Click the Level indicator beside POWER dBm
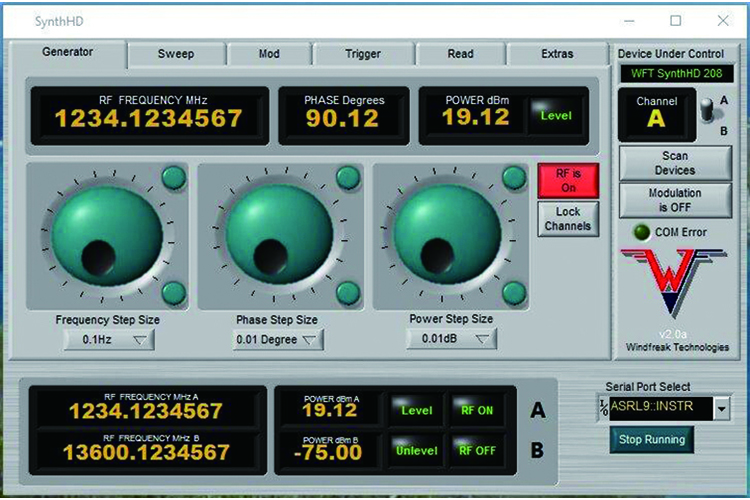 click(556, 115)
